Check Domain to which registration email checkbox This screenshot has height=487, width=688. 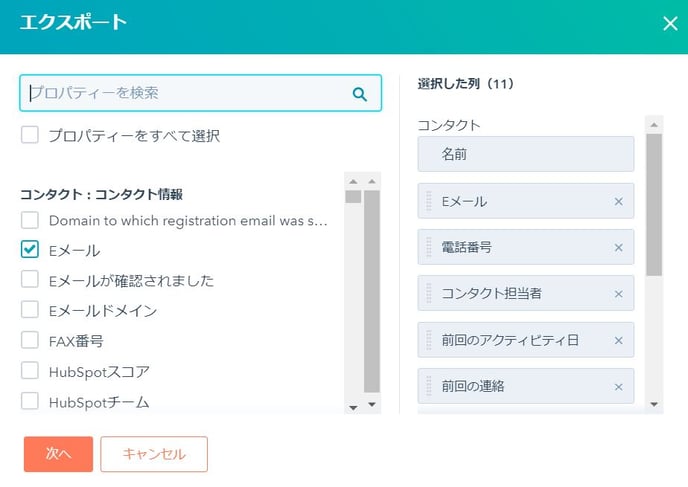tap(30, 220)
